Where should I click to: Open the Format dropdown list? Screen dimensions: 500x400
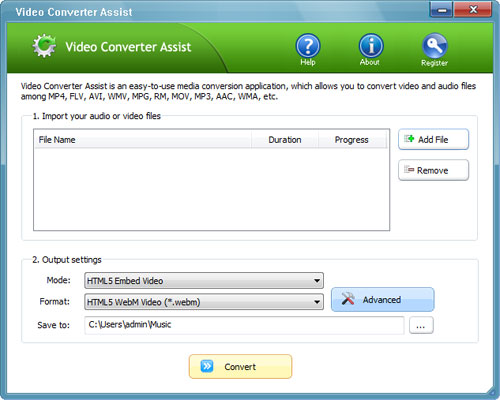tap(204, 302)
